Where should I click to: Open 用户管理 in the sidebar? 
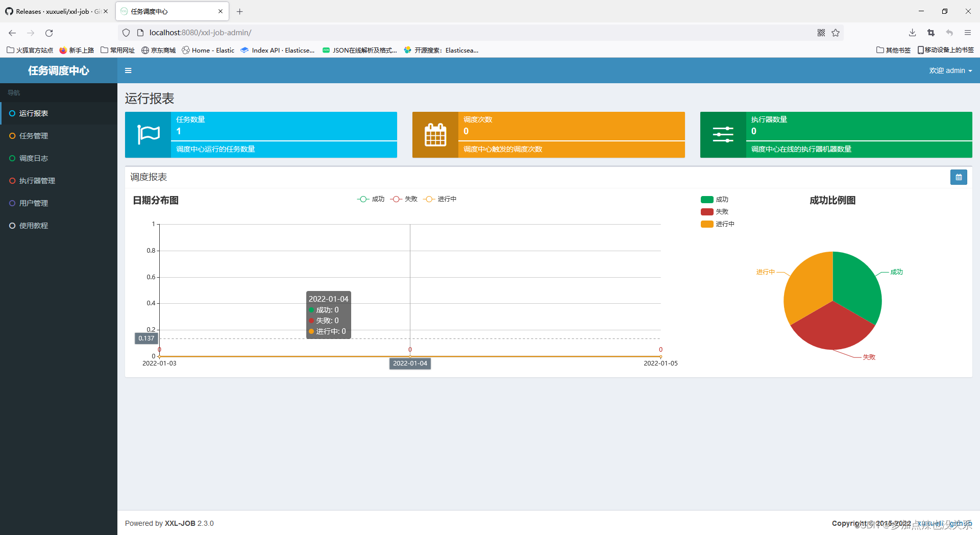(59, 203)
